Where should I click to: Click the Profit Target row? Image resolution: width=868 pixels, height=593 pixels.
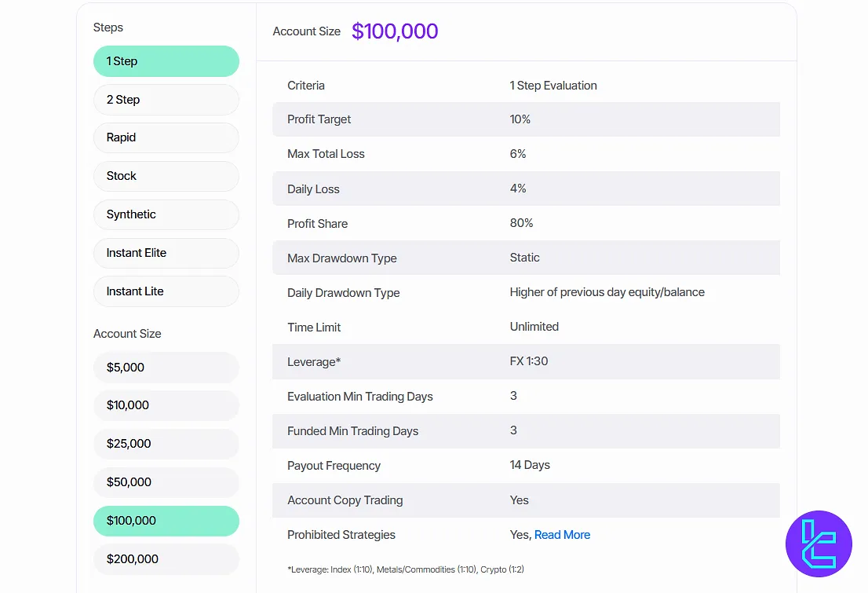526,119
